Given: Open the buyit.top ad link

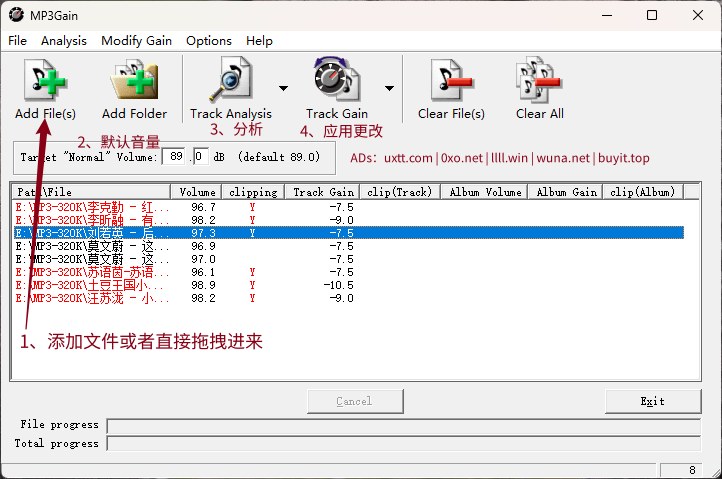Looking at the screenshot, I should tap(624, 158).
